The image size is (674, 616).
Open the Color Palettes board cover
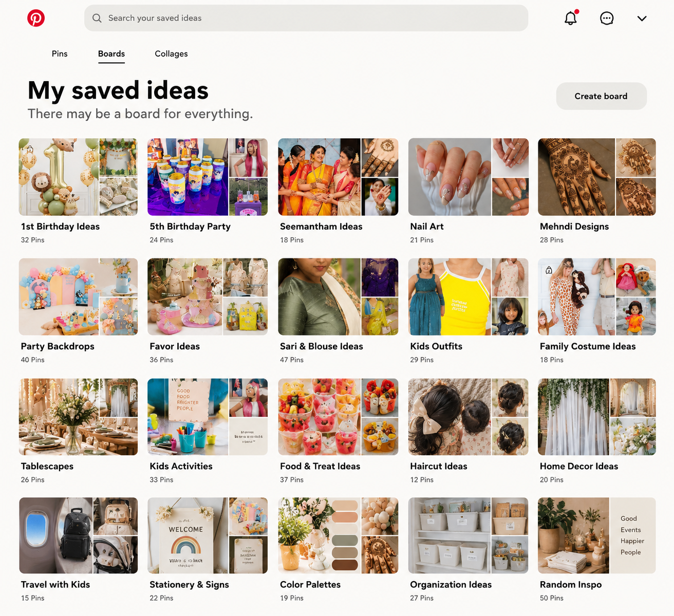point(338,535)
